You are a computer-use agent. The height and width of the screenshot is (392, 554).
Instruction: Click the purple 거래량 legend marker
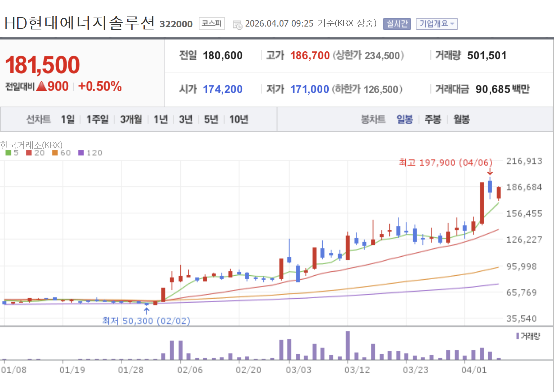click(518, 336)
